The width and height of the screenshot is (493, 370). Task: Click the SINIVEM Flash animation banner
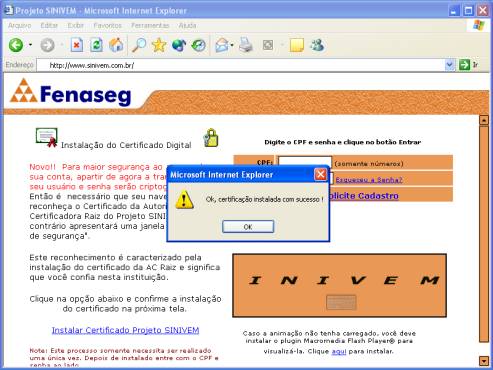pyautogui.click(x=339, y=285)
